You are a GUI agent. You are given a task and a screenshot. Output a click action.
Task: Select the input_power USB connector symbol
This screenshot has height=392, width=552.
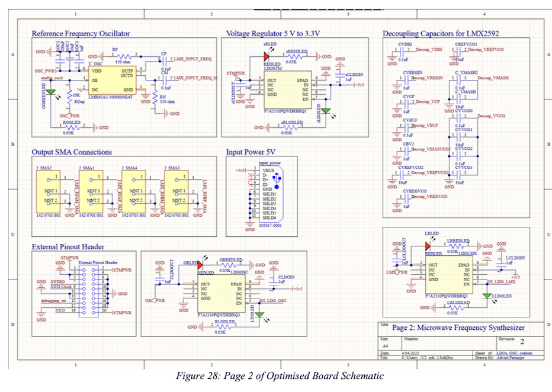click(x=269, y=193)
